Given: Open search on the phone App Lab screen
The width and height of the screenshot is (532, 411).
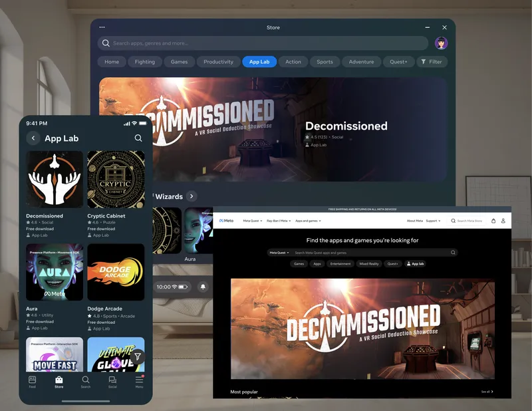Looking at the screenshot, I should 138,138.
